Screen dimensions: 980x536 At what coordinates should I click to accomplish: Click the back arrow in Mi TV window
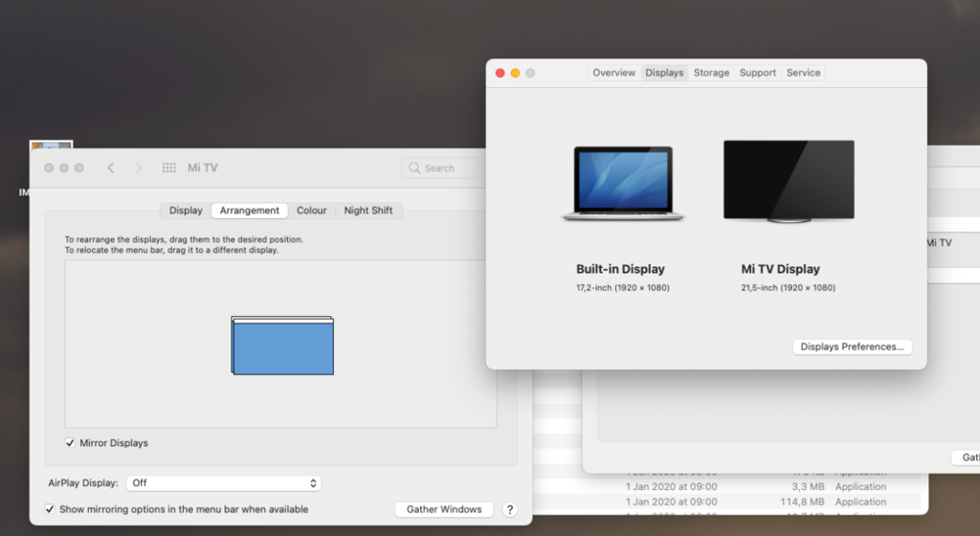tap(111, 167)
